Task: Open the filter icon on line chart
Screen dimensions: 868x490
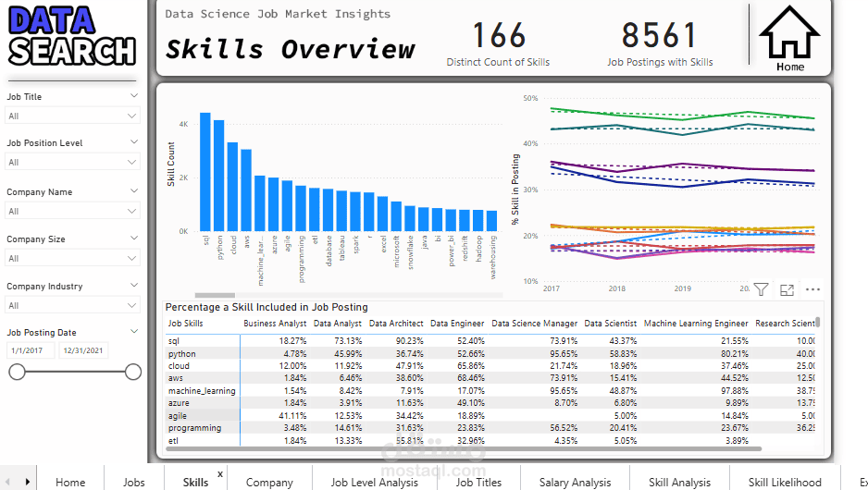Action: point(761,289)
